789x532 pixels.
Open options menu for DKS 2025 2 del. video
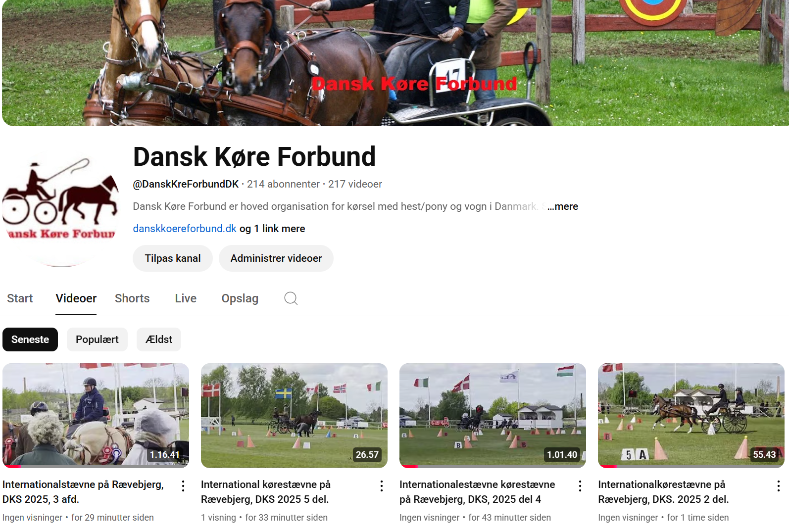[x=779, y=486]
